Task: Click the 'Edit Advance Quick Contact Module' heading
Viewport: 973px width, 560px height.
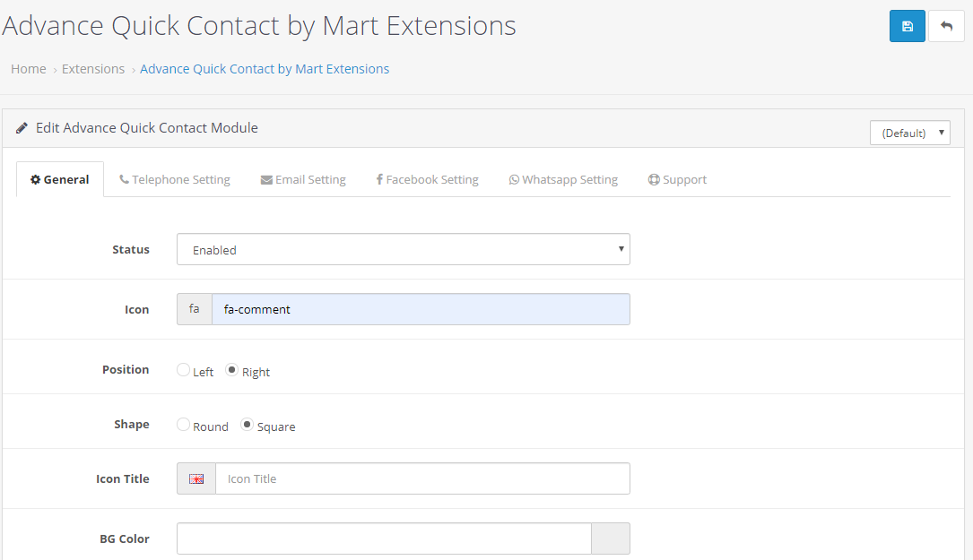Action: tap(147, 128)
